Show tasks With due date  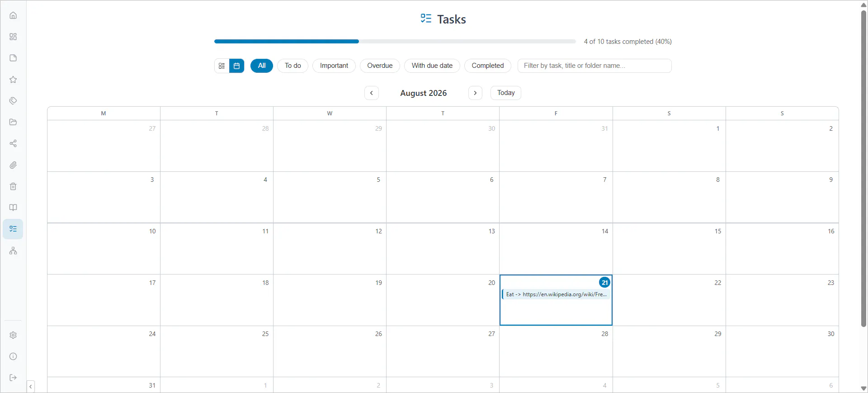pyautogui.click(x=432, y=66)
